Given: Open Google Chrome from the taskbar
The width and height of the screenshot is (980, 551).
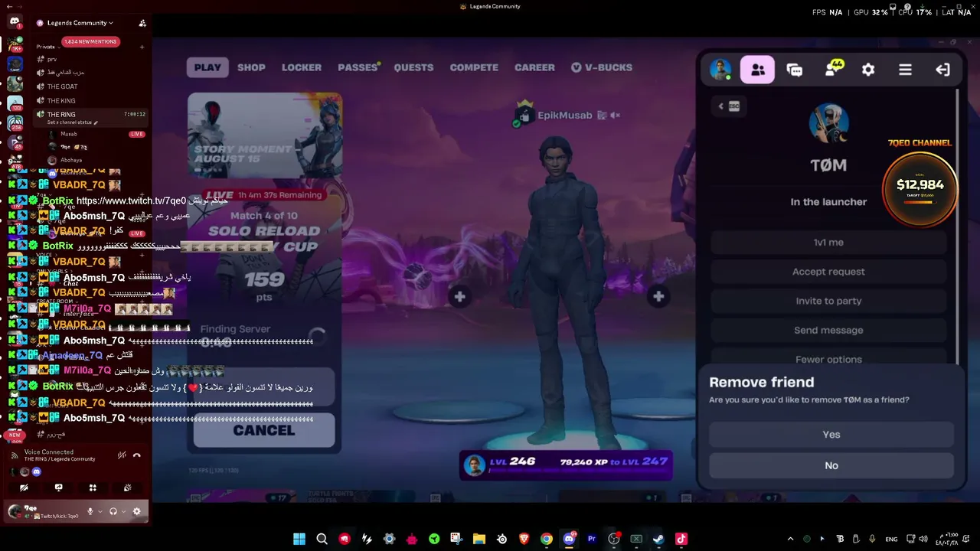Looking at the screenshot, I should [546, 539].
